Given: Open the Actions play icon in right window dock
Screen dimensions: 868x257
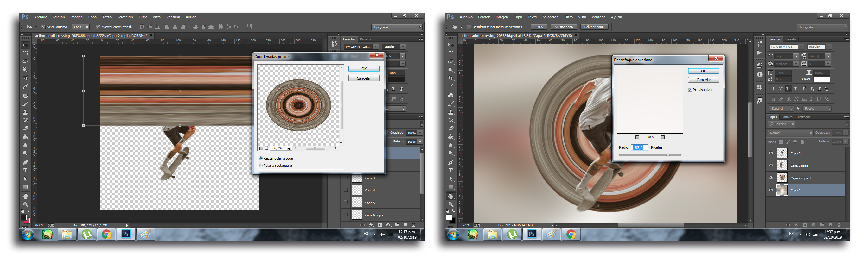Looking at the screenshot, I should pyautogui.click(x=760, y=53).
